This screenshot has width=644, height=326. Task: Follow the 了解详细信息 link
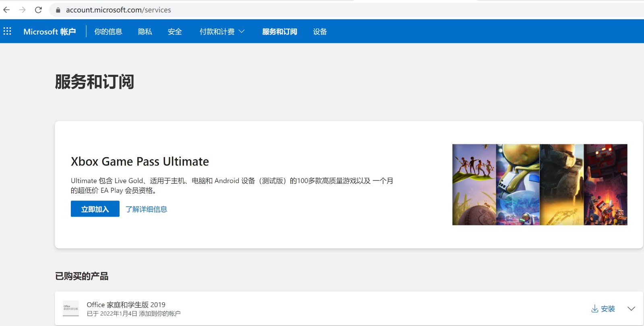(146, 209)
